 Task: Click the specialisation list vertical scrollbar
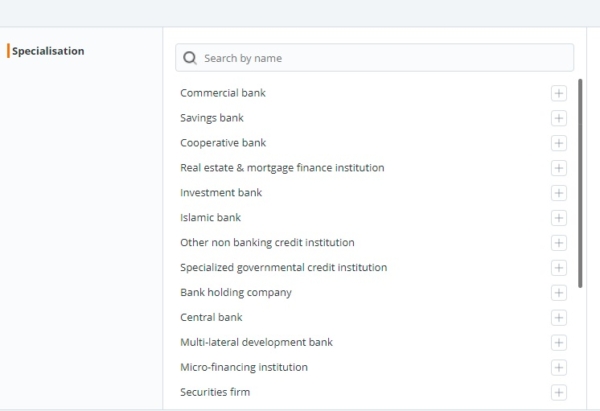(x=581, y=180)
